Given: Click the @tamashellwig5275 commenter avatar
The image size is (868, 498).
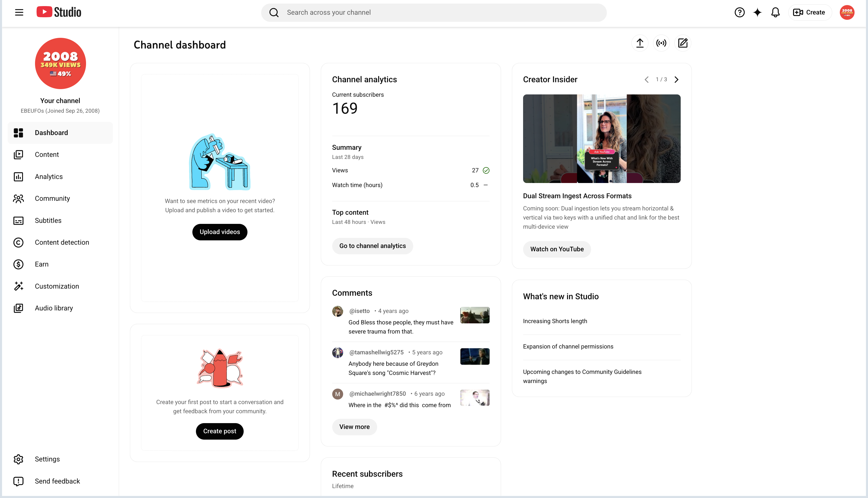Looking at the screenshot, I should 338,353.
